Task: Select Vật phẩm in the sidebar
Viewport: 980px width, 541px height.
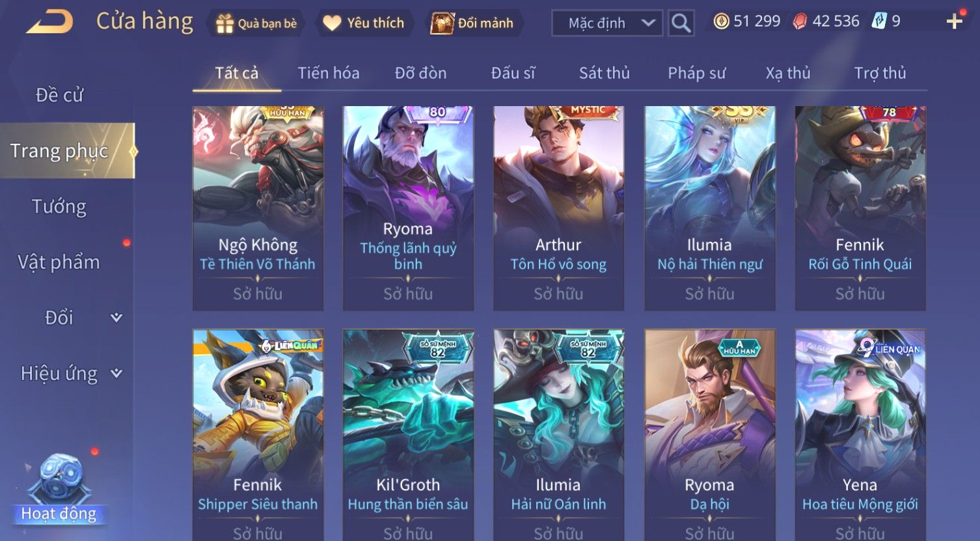Action: coord(59,262)
